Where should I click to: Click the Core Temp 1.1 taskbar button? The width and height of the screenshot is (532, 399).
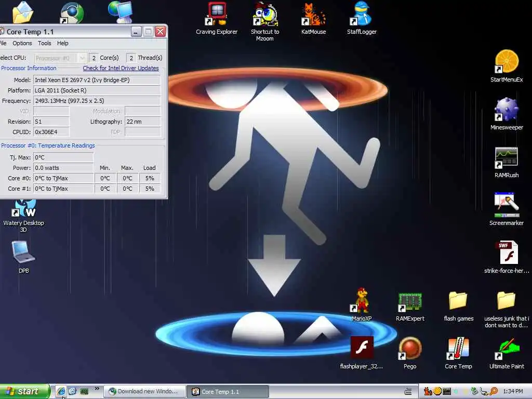pyautogui.click(x=228, y=392)
